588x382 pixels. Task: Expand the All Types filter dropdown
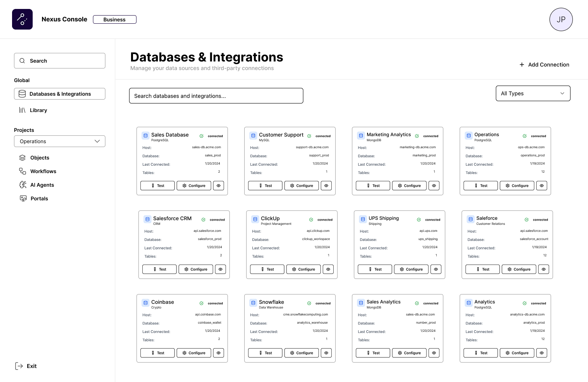pos(533,93)
